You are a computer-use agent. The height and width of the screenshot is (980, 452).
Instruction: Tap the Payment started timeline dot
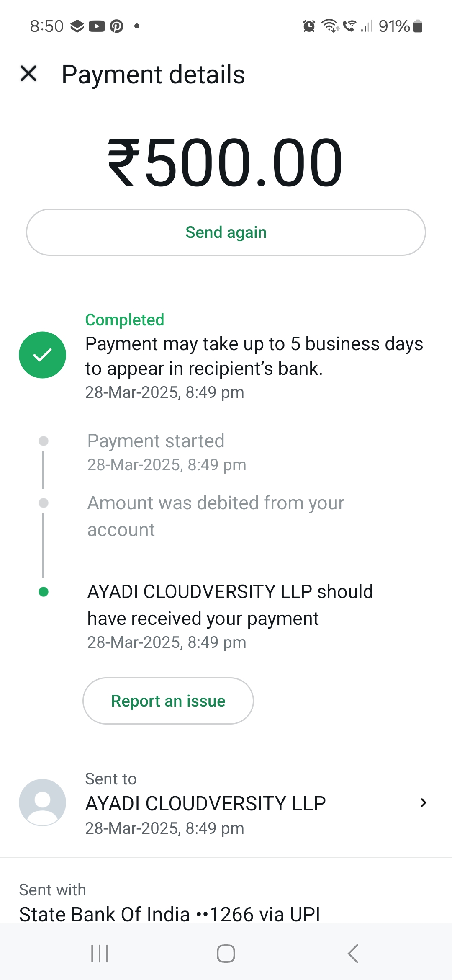pyautogui.click(x=44, y=441)
